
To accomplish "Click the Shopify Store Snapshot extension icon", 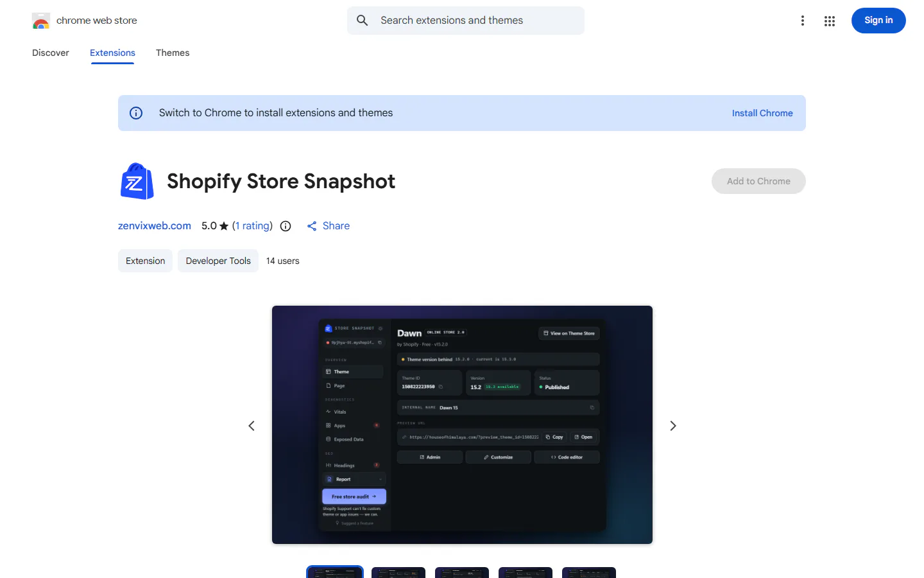I will coord(137,181).
